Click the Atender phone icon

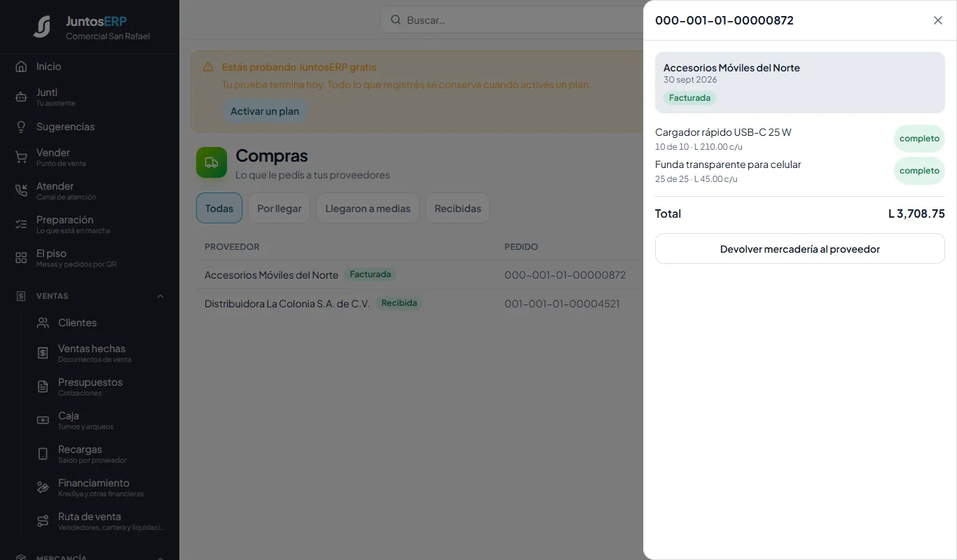tap(21, 190)
